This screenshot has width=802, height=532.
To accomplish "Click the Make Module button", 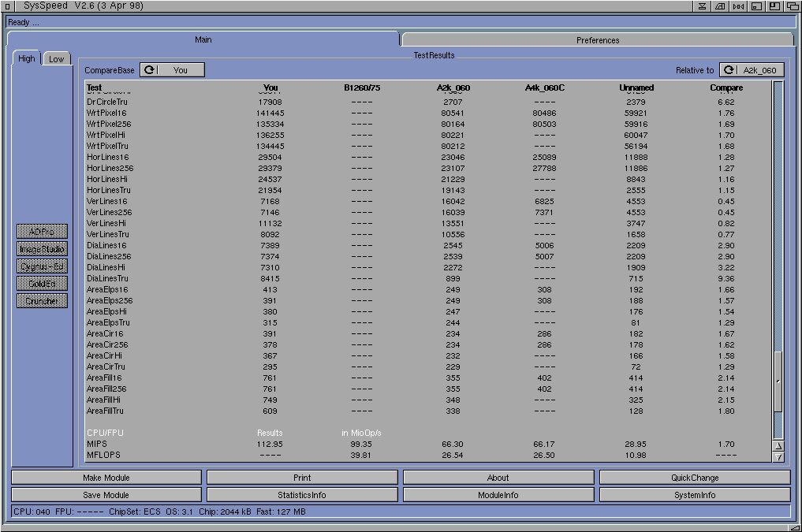I will point(106,478).
